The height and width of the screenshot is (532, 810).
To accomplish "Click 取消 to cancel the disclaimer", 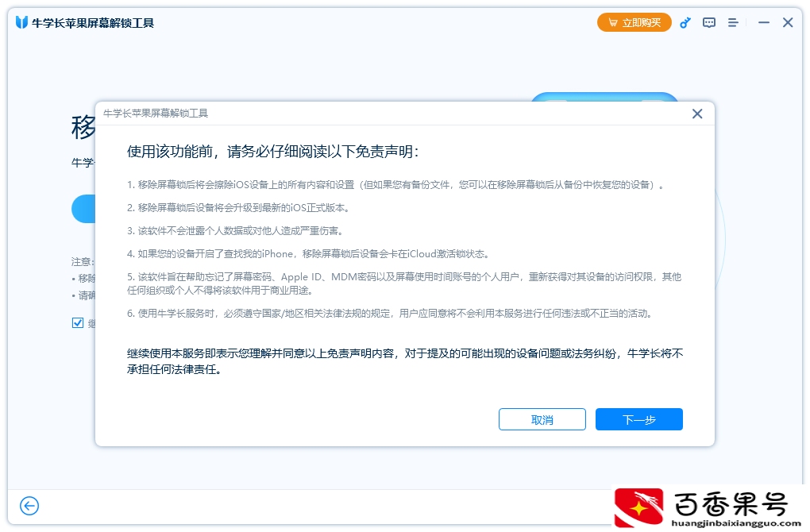I will pyautogui.click(x=542, y=419).
